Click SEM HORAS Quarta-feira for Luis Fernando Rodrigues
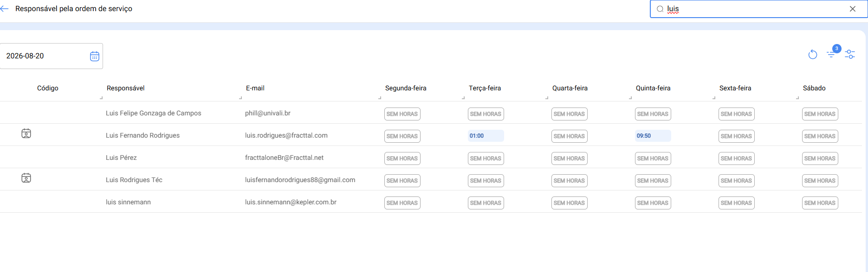 tap(570, 136)
